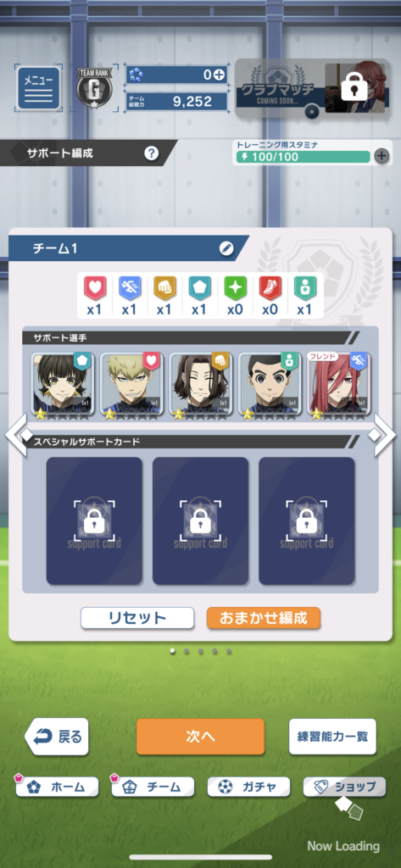Go to next team with right arrow
Image resolution: width=401 pixels, height=868 pixels.
(384, 435)
